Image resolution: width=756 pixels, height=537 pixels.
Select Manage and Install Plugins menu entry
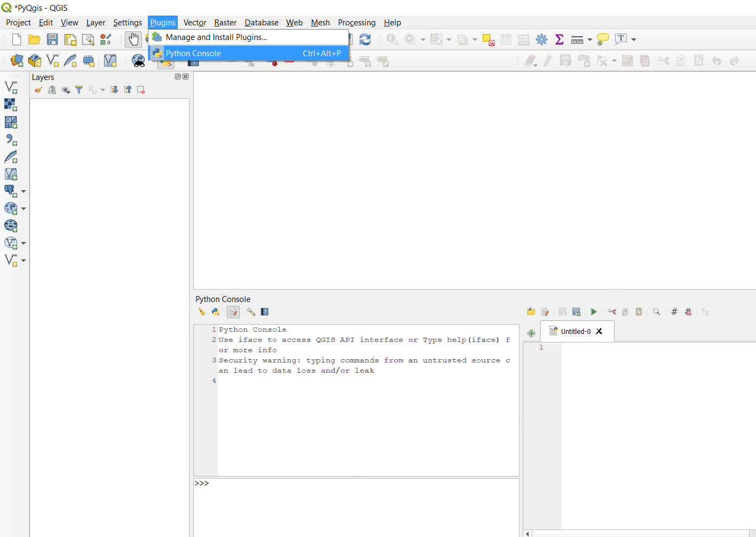click(216, 37)
